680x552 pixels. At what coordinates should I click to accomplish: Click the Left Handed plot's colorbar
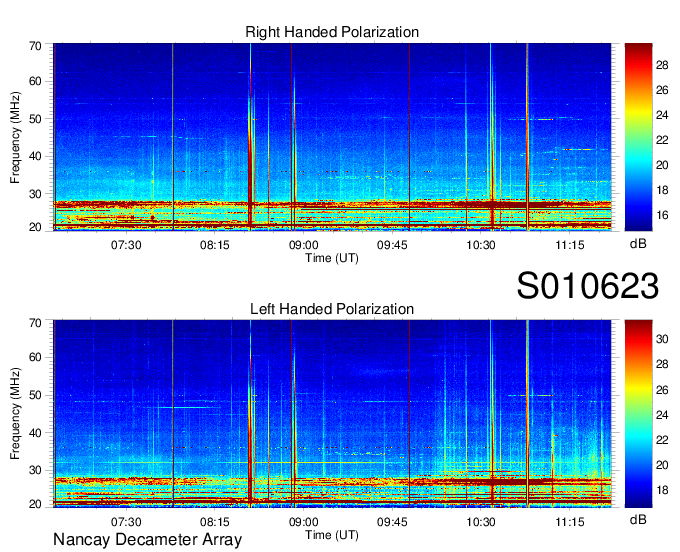click(638, 414)
